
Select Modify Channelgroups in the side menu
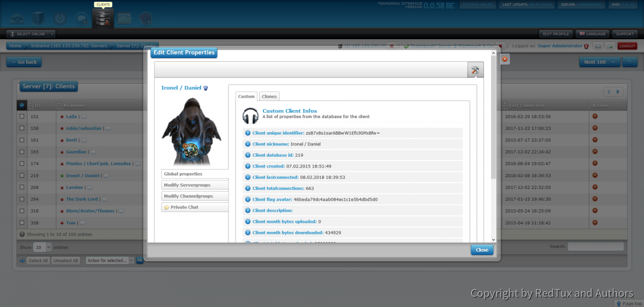click(195, 196)
